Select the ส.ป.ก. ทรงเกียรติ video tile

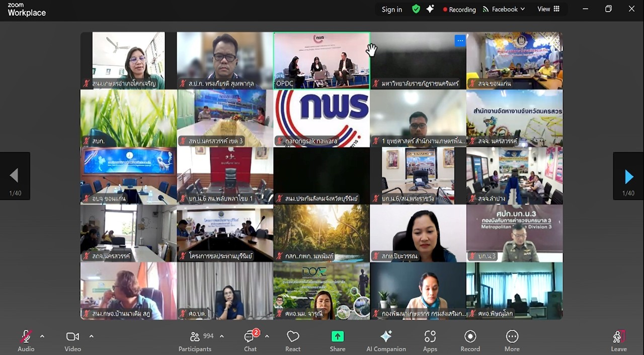(225, 61)
